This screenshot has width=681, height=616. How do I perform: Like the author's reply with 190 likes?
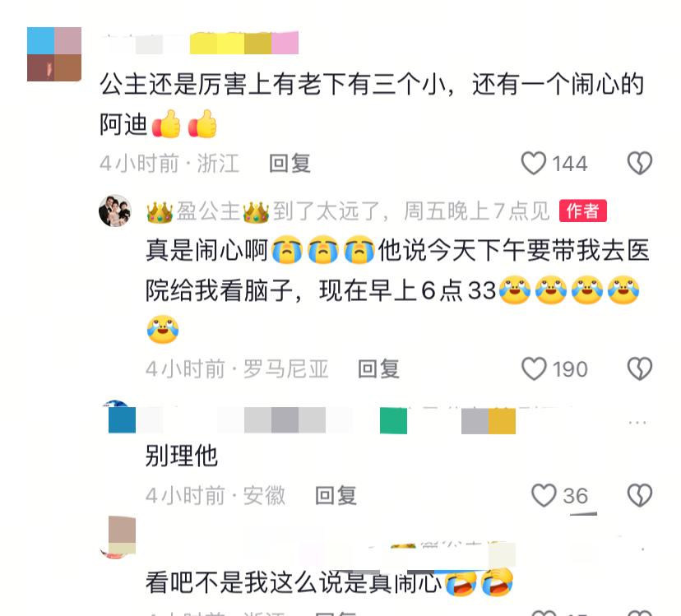pyautogui.click(x=534, y=368)
